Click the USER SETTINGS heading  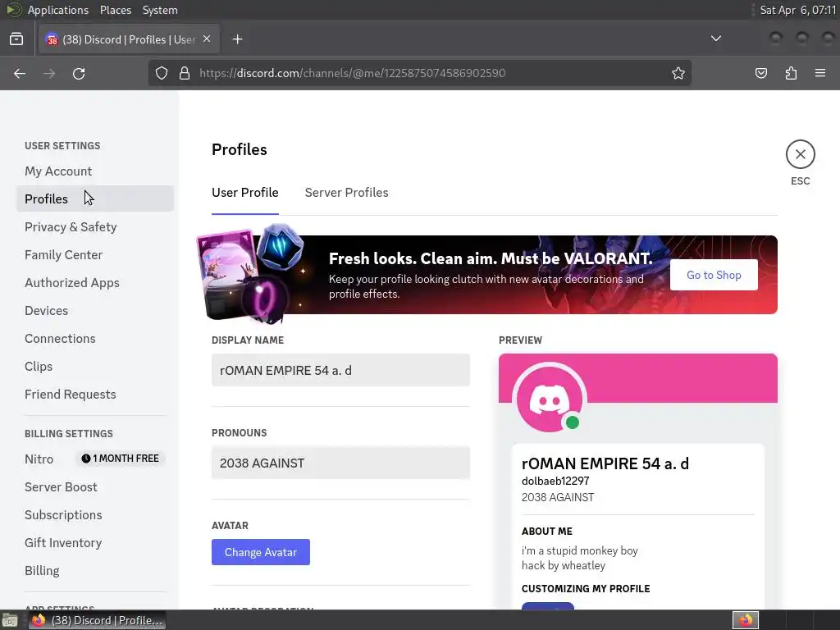click(x=62, y=146)
